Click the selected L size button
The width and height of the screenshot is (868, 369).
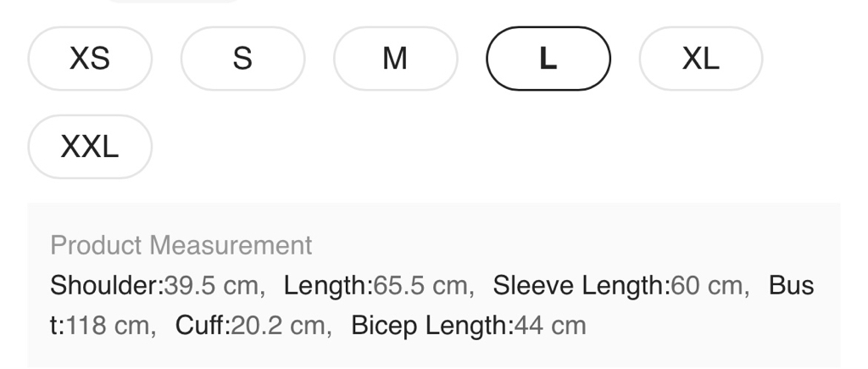coord(548,59)
